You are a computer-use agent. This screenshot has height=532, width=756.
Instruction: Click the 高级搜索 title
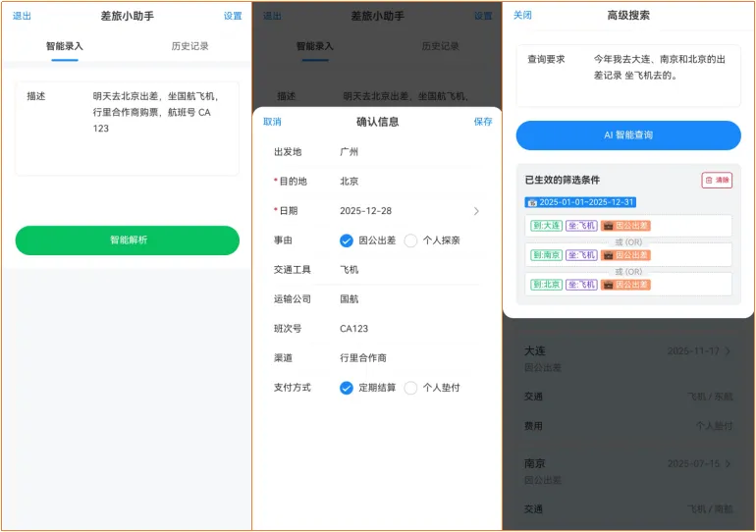pos(628,16)
